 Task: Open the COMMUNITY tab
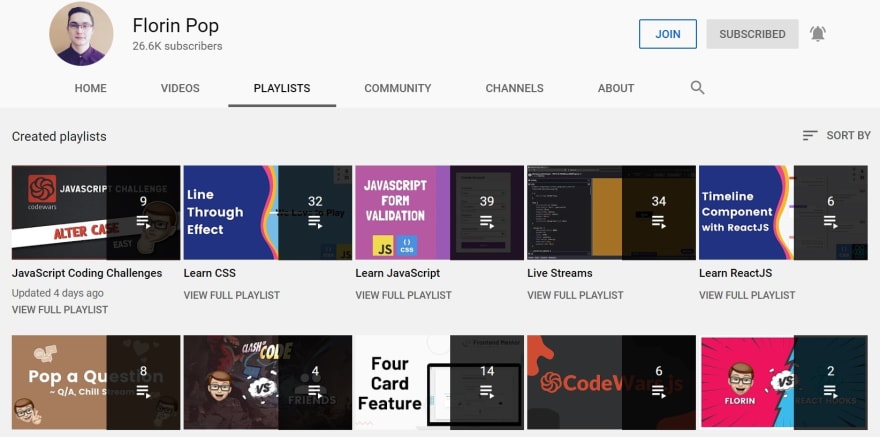coord(398,88)
